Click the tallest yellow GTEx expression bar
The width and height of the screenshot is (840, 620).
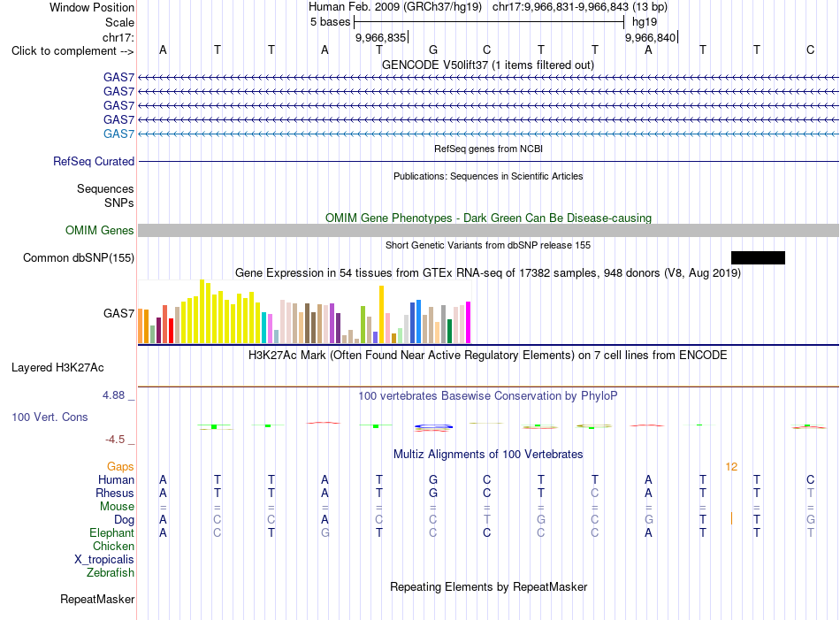pos(202,311)
